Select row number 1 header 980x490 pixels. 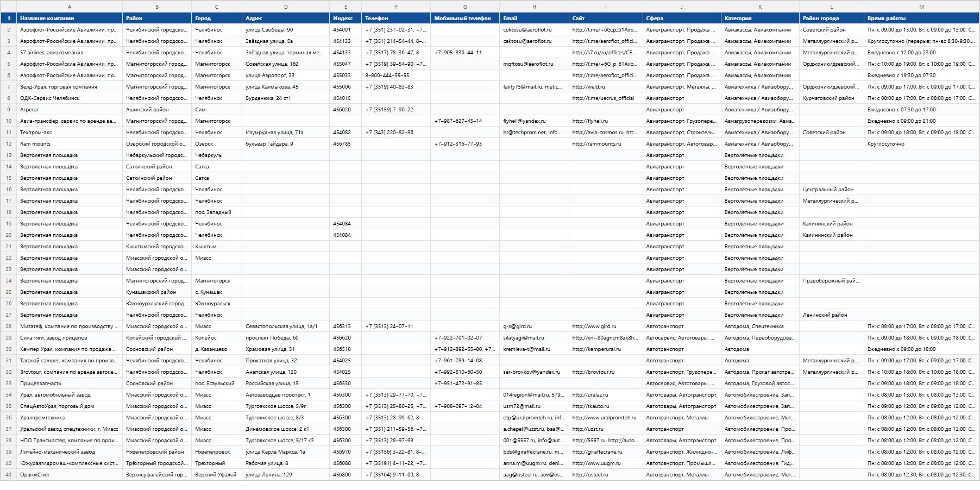(9, 18)
